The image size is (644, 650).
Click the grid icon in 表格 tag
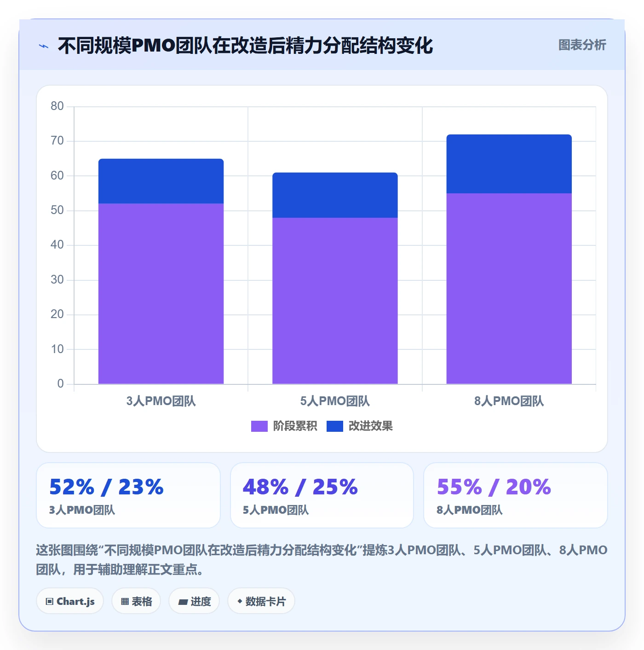click(x=125, y=602)
